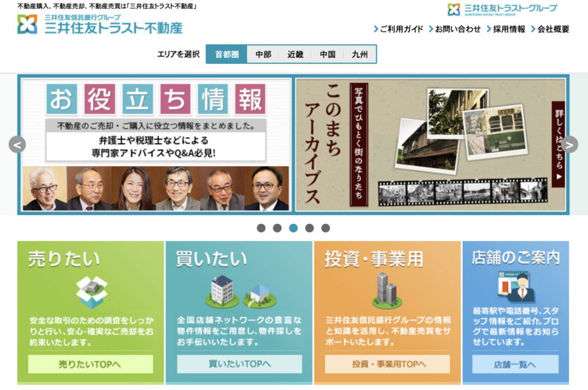
Task: Click 詳しくはこちら on archives banner
Action: click(559, 144)
